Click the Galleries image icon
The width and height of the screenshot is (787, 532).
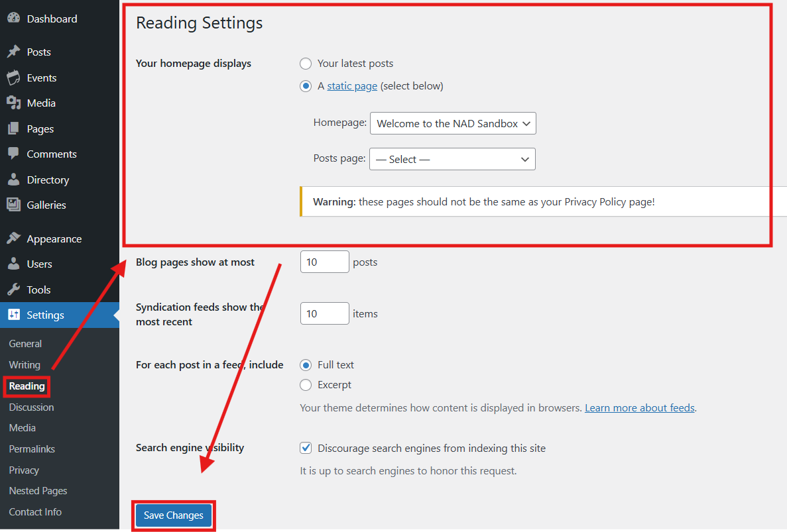coord(13,205)
